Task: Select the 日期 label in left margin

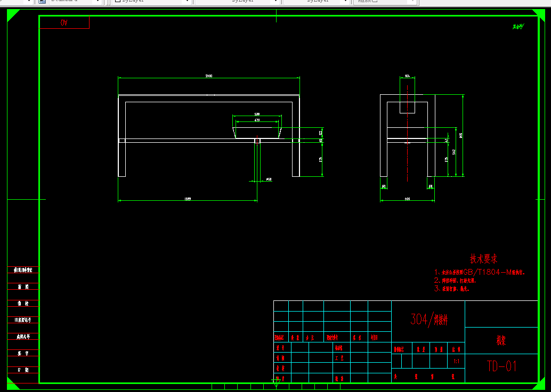Action: coord(23,370)
